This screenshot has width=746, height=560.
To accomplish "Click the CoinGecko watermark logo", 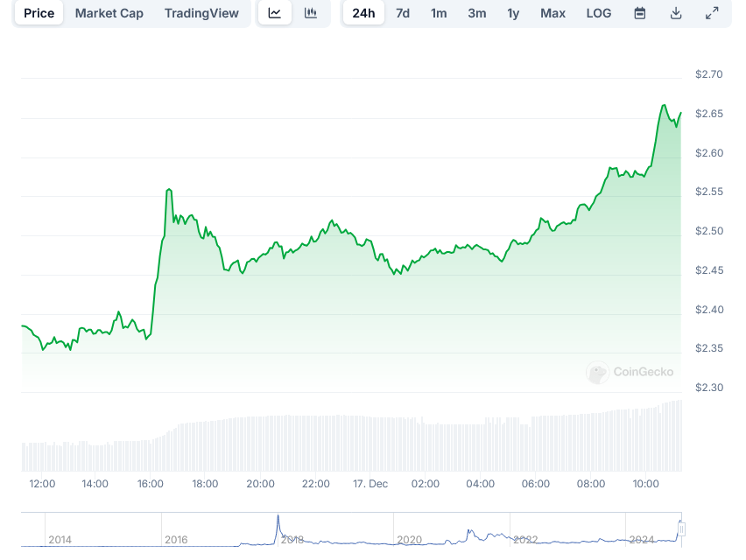I will pyautogui.click(x=598, y=373).
